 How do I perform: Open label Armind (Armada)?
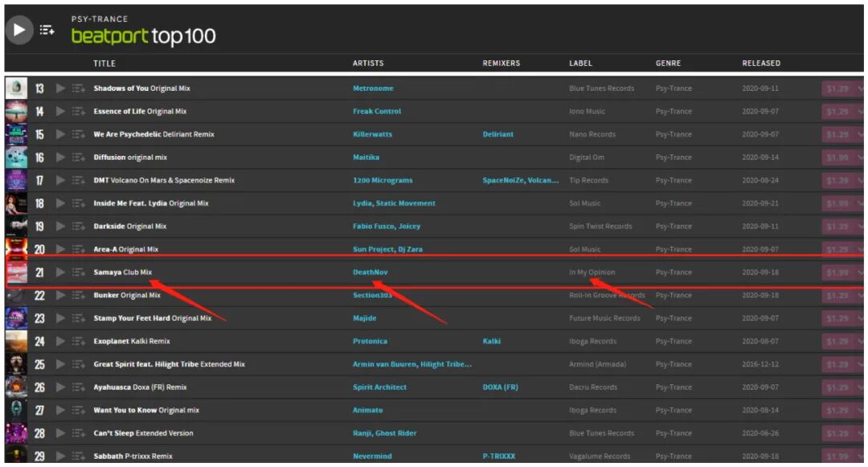point(597,364)
